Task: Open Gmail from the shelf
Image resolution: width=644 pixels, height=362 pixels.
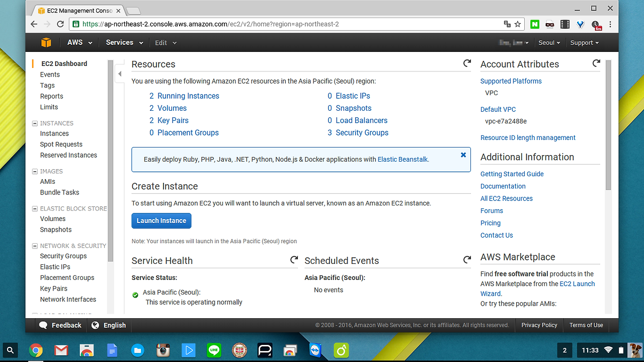Action: pyautogui.click(x=61, y=350)
